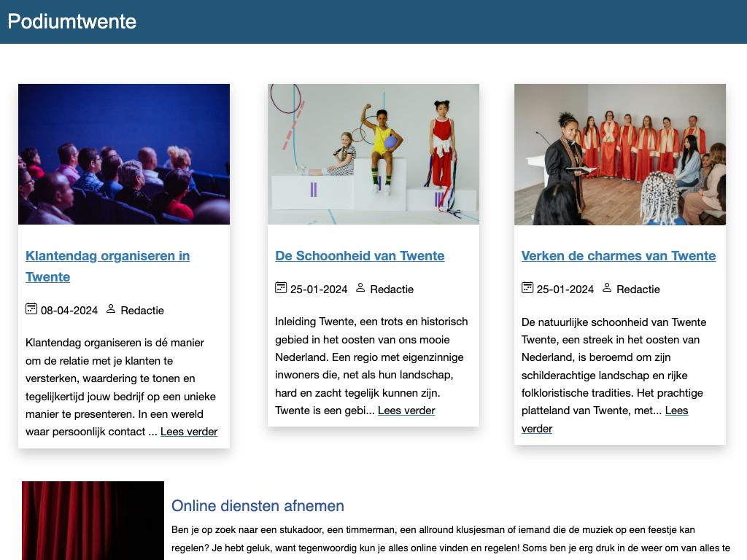Click 'Lees verder' on De Schoonheid article
The height and width of the screenshot is (560, 747).
(406, 411)
